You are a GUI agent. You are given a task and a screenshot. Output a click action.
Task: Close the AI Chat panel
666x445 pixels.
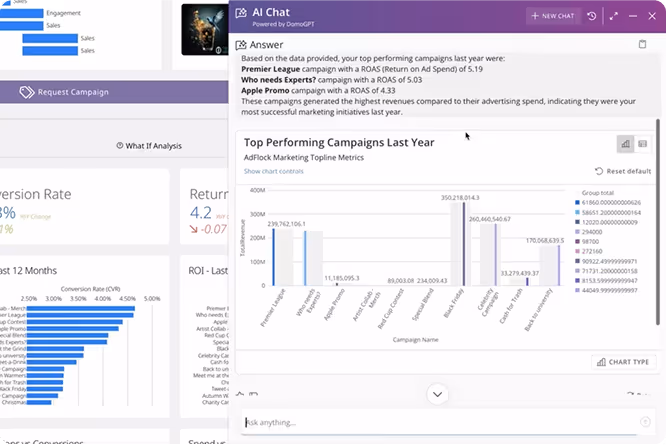[x=652, y=16]
